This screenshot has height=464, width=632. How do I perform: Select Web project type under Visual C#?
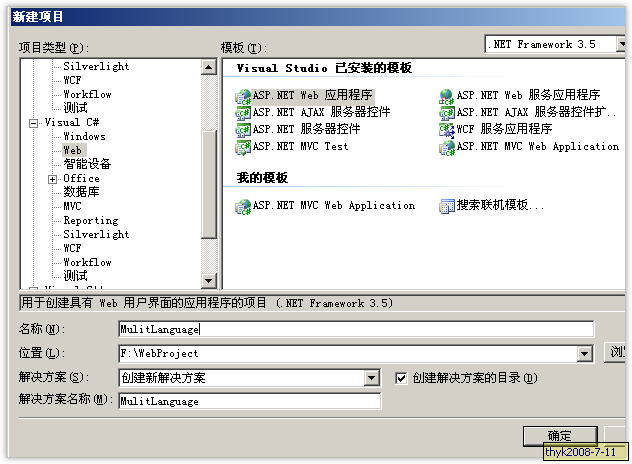pyautogui.click(x=73, y=150)
